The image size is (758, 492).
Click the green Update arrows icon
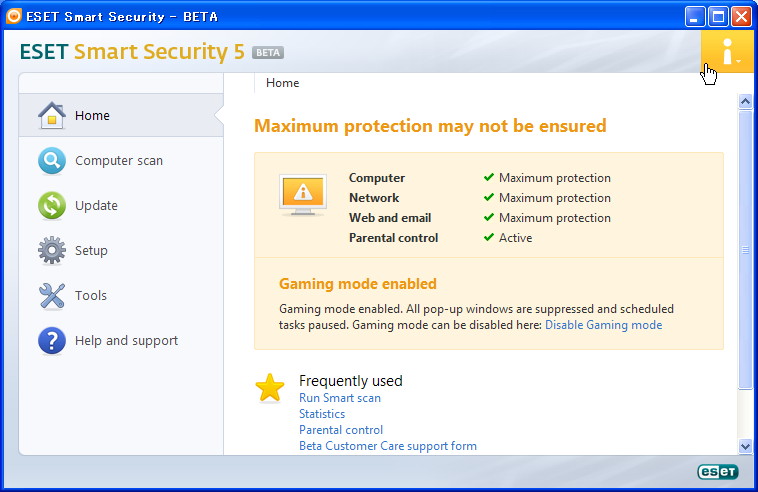pyautogui.click(x=52, y=206)
